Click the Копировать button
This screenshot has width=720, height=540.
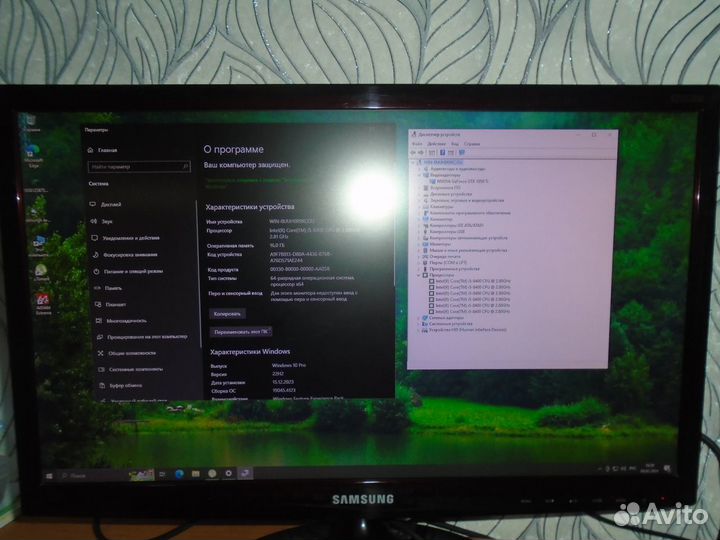(x=225, y=312)
